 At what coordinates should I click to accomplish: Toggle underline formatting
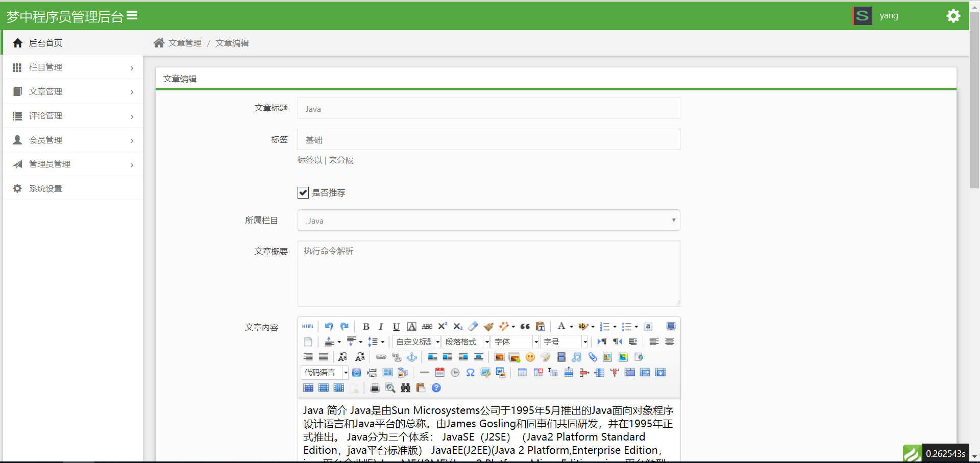(x=396, y=326)
